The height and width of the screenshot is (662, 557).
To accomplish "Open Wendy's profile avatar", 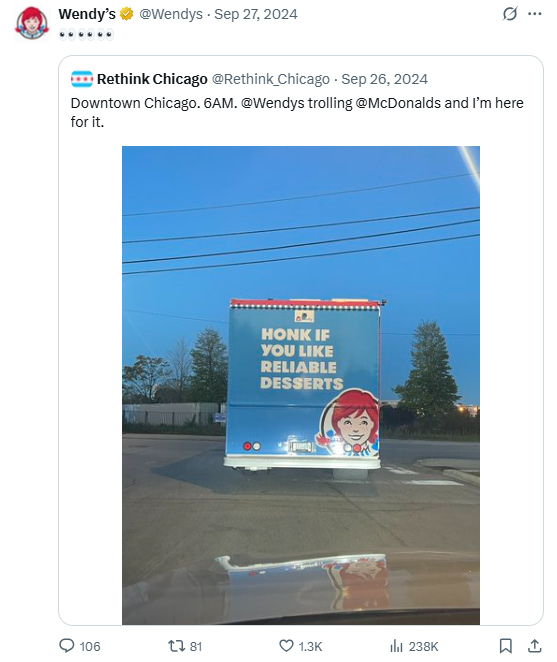I will pos(32,23).
